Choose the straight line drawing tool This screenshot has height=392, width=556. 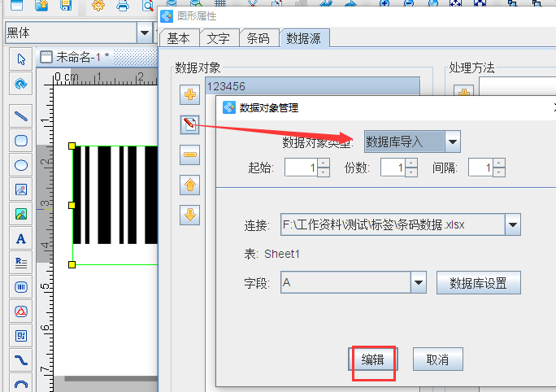pyautogui.click(x=21, y=116)
